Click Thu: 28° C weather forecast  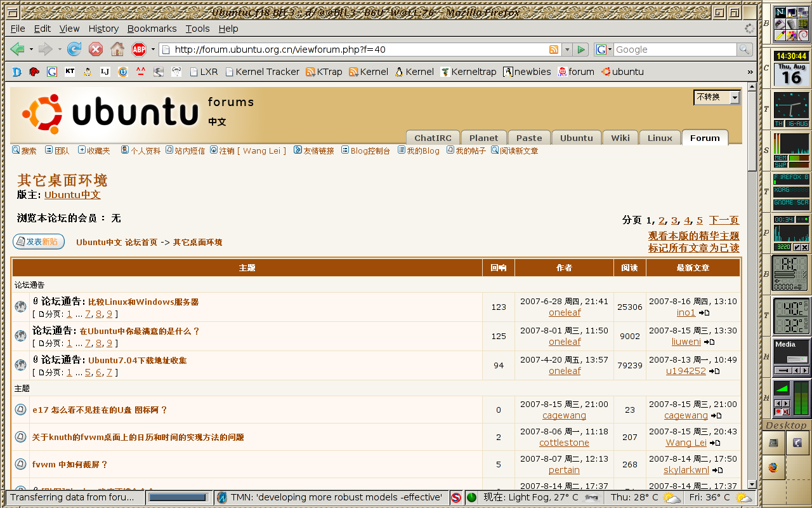646,498
